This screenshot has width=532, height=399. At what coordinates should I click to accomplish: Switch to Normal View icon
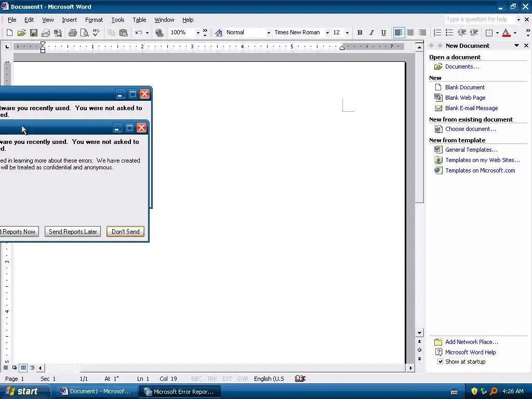(x=5, y=367)
